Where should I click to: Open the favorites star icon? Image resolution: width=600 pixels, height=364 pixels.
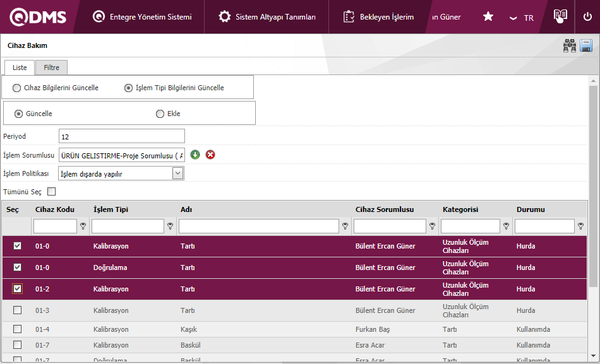tap(488, 17)
